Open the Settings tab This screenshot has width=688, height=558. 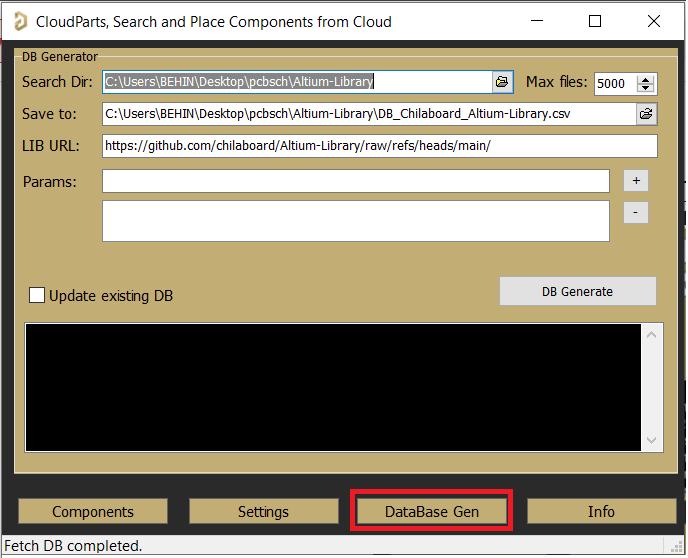264,512
